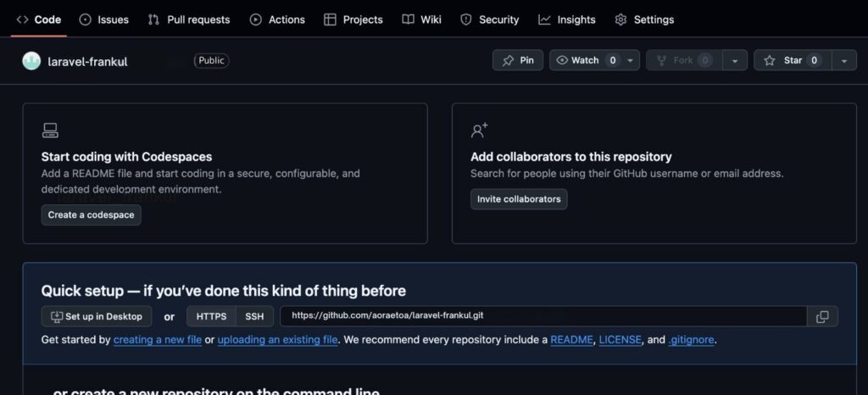The height and width of the screenshot is (395, 868).
Task: Go to the Issues tab
Action: tap(104, 19)
